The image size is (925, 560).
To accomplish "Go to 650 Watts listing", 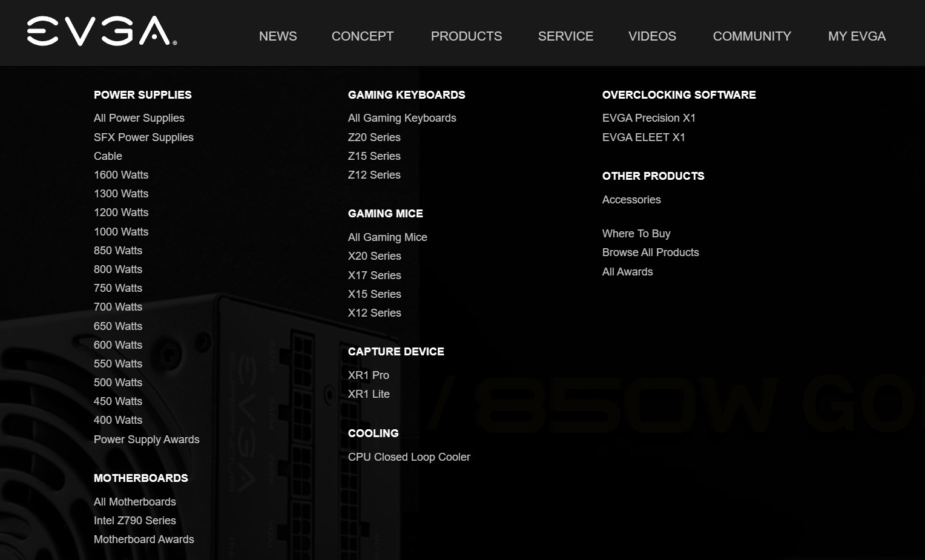I will click(x=118, y=326).
